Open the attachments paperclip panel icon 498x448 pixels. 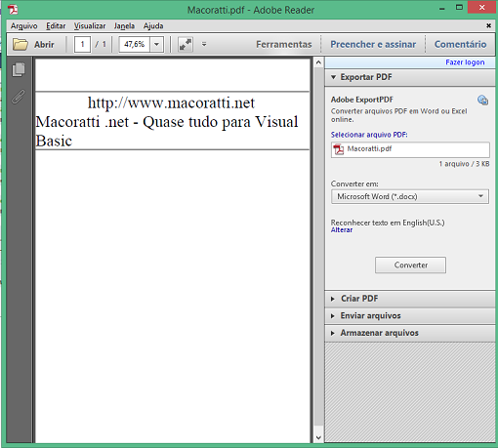19,97
